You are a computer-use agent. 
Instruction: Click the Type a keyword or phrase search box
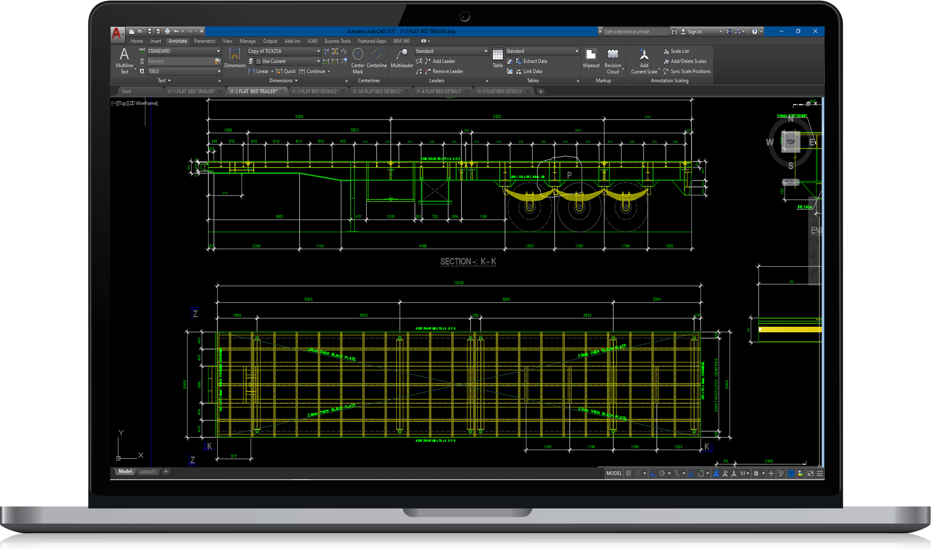pos(635,31)
